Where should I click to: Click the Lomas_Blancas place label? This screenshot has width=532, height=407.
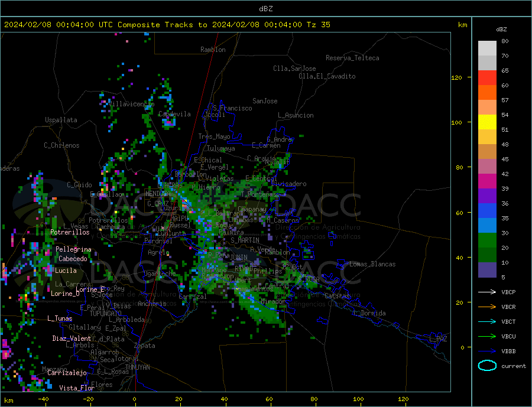click(x=372, y=264)
